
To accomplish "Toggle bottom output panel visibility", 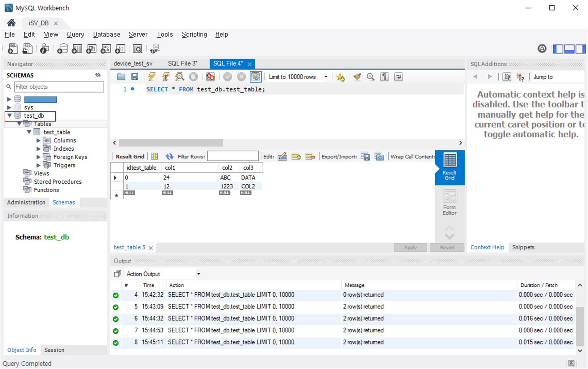I will click(570, 49).
